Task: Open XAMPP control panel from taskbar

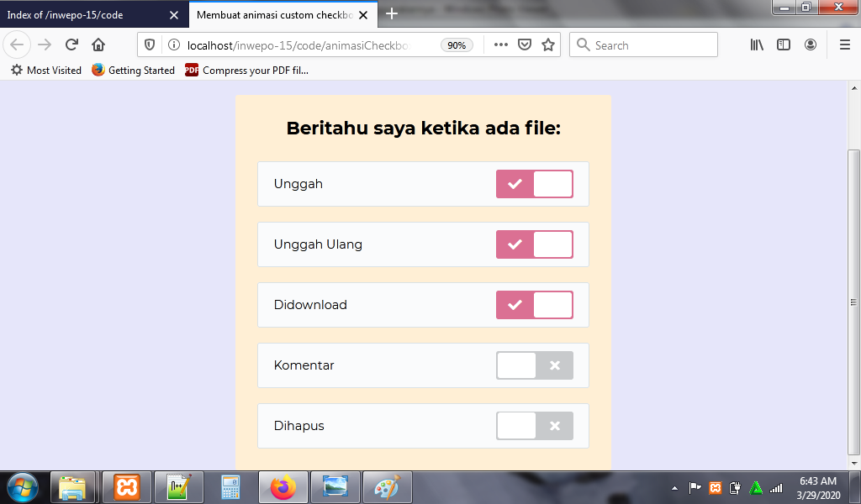Action: [x=126, y=487]
